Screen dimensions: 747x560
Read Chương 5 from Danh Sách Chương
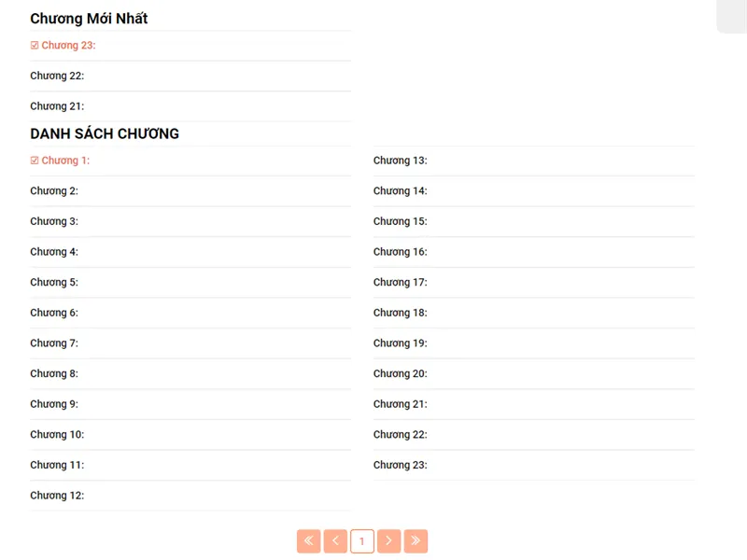[x=54, y=283]
